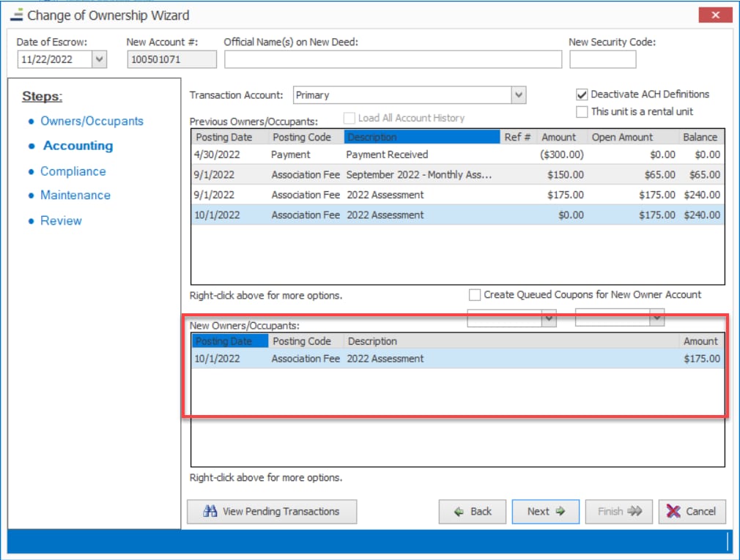Select new owners 10/1/2022 2022 Assessment row
The width and height of the screenshot is (740, 560).
(x=458, y=359)
